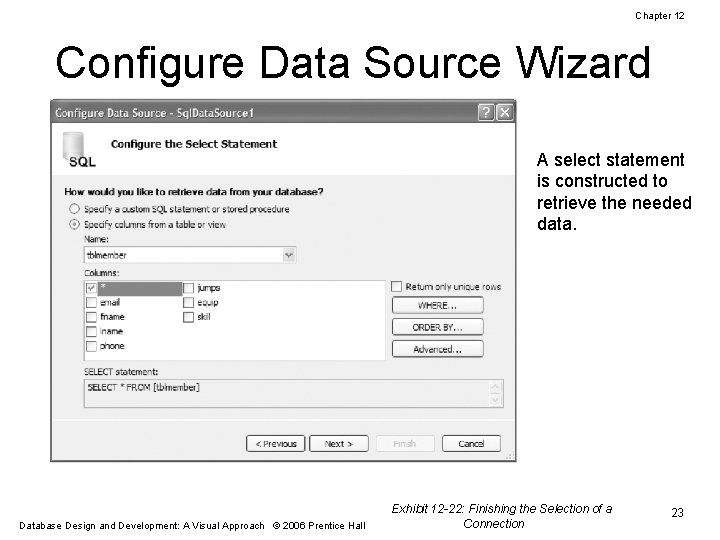Click the dialog resize grip corner

point(510,456)
